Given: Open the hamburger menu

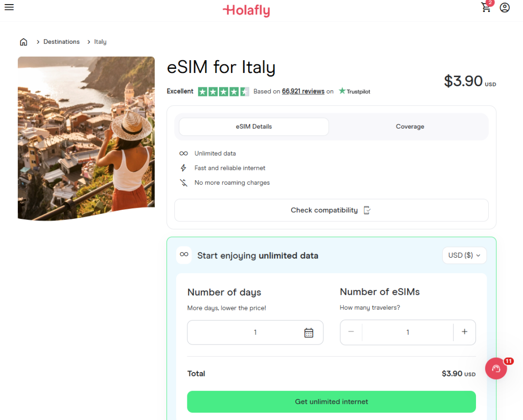Looking at the screenshot, I should point(9,7).
